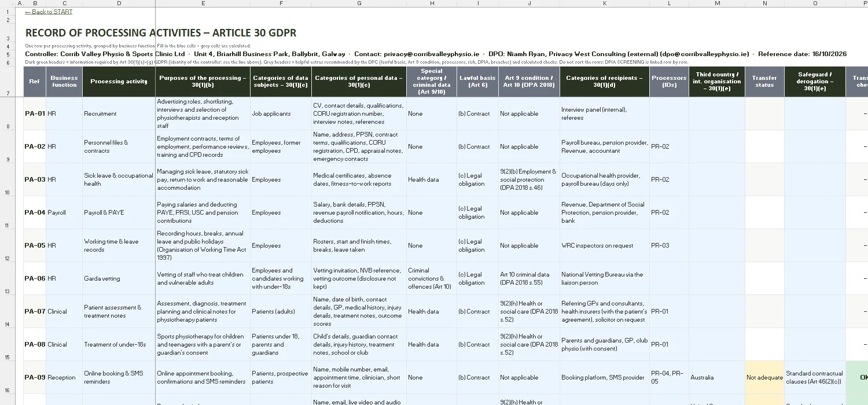Click the Controller details line with privacy email
Viewport: 868px width, 405px height.
pyautogui.click(x=436, y=54)
